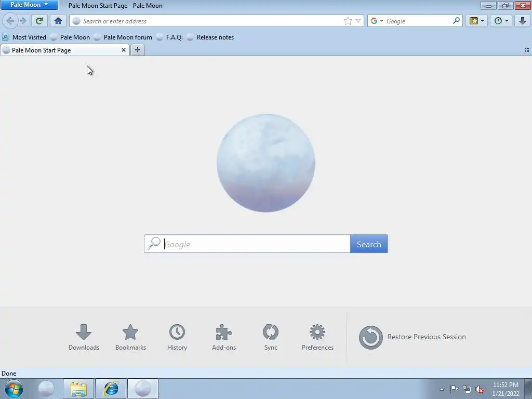This screenshot has height=399, width=532.
Task: Open the Home page icon
Action: (x=58, y=21)
